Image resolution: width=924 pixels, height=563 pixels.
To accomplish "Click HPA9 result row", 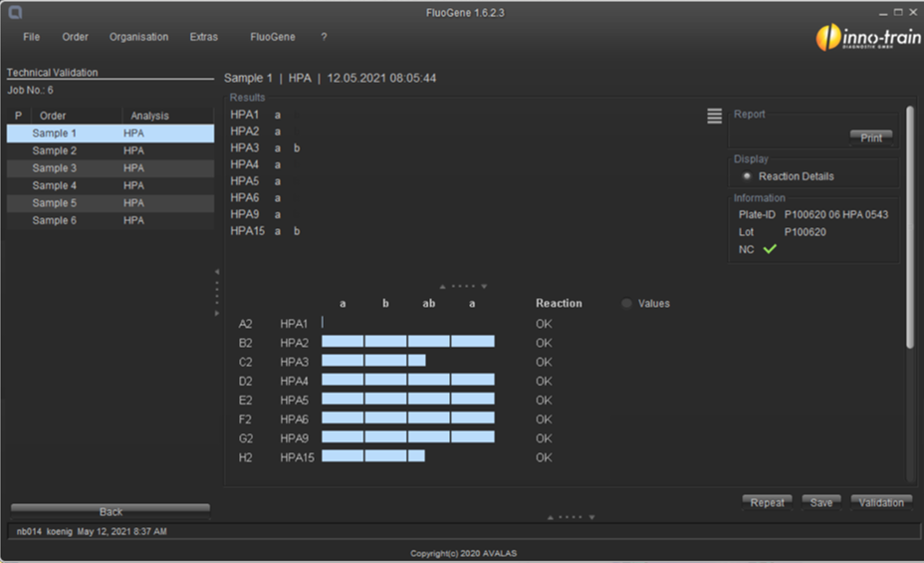I will click(x=255, y=214).
